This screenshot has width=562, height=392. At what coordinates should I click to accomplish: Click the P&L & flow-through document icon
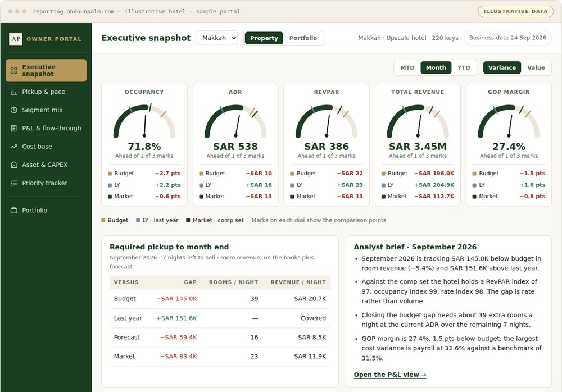(14, 128)
